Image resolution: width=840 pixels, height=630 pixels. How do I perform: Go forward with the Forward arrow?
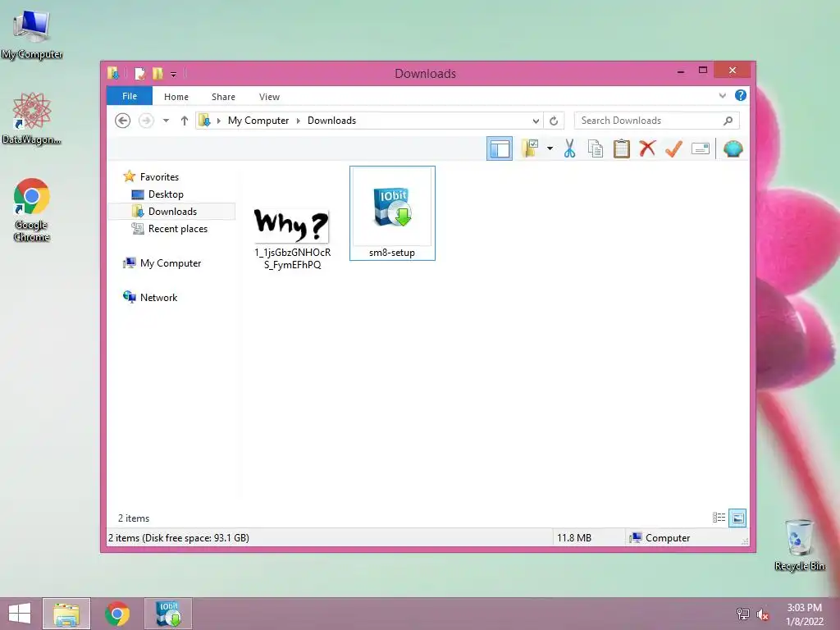[x=146, y=121]
